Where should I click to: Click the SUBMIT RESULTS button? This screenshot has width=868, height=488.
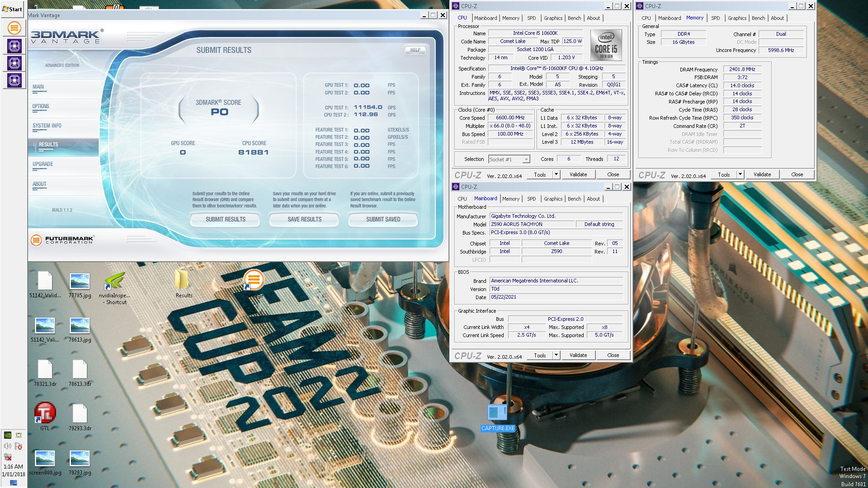226,220
